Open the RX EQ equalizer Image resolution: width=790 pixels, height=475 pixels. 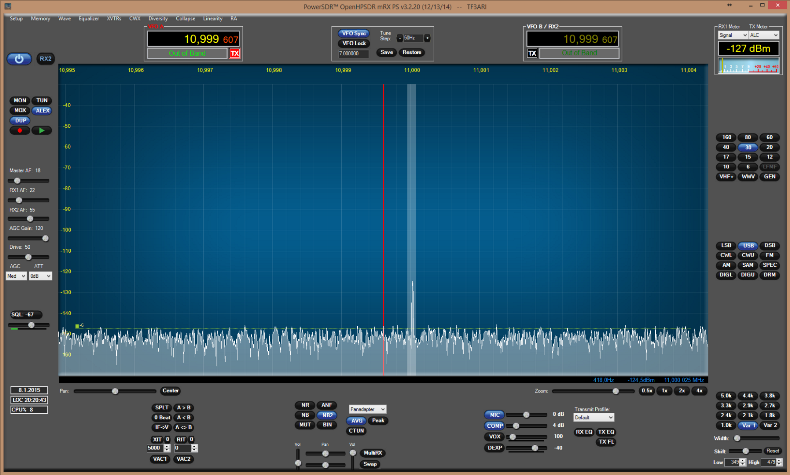tap(584, 432)
